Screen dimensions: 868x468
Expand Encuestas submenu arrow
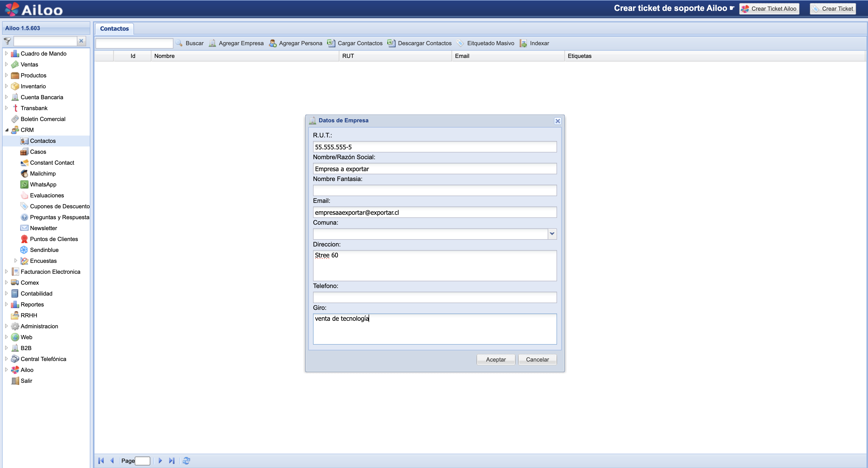[x=16, y=261]
